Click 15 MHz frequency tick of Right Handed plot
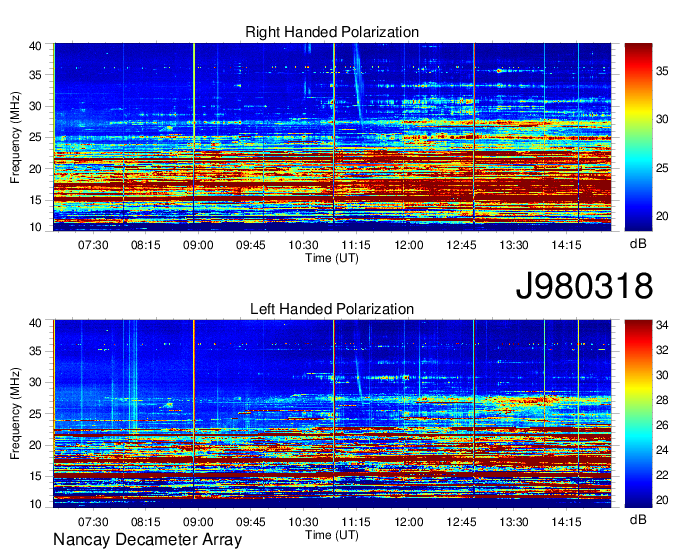Viewport: 680px width, 552px height. 35,200
